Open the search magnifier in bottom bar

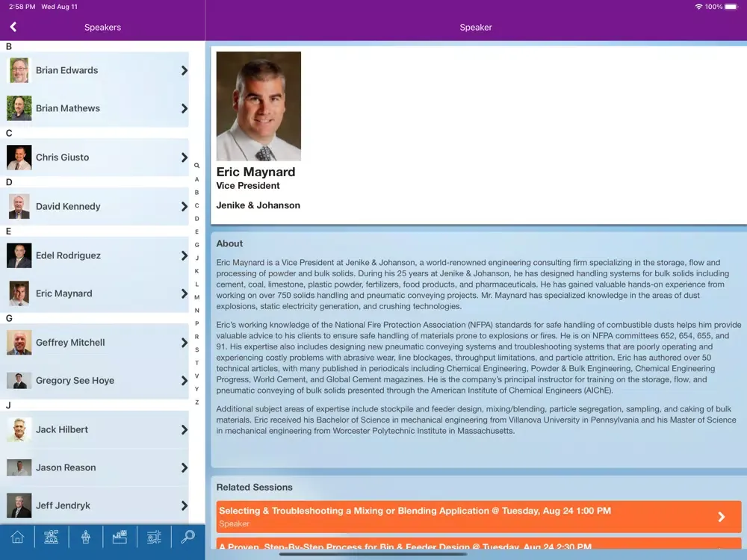click(x=187, y=537)
